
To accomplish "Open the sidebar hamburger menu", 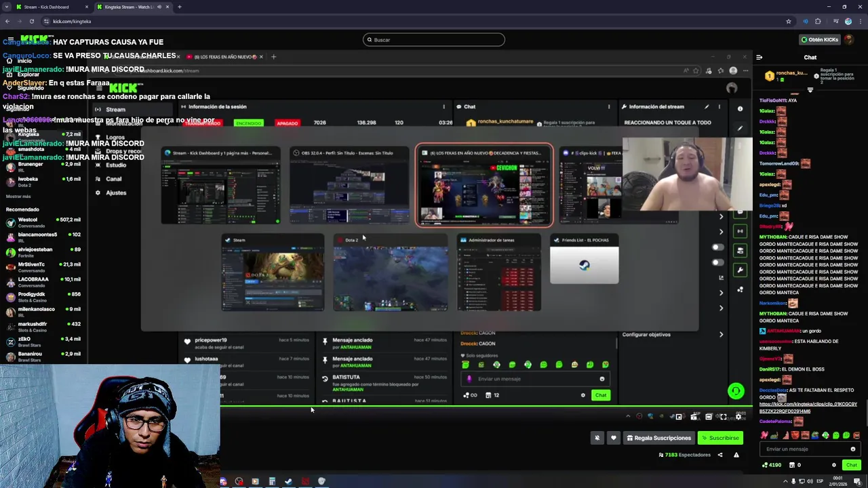I will [9, 40].
